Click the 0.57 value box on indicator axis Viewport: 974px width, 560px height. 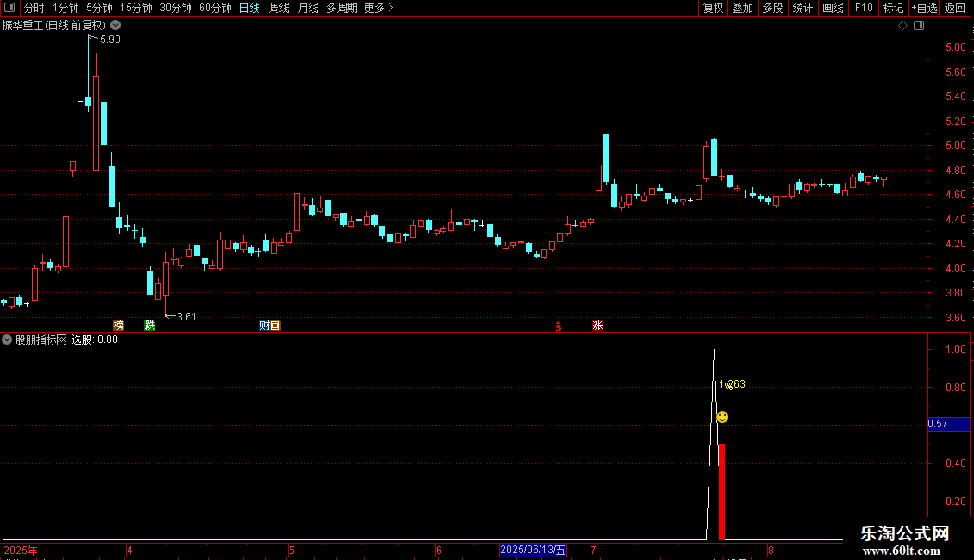[948, 424]
